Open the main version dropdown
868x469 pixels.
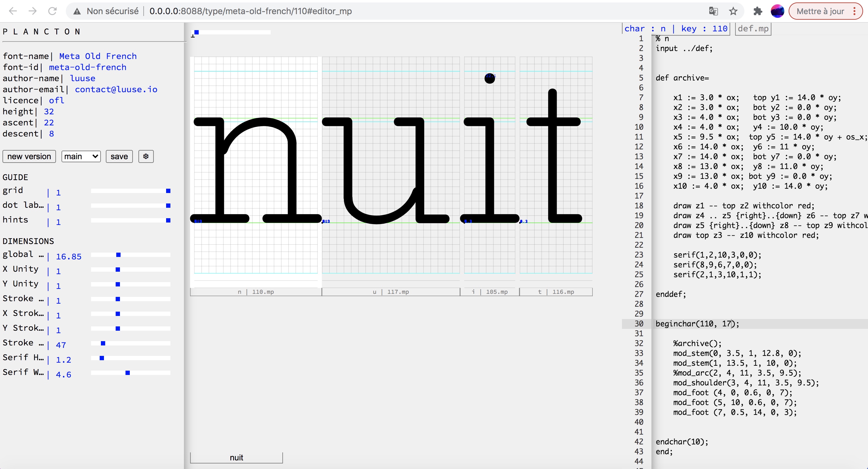81,156
